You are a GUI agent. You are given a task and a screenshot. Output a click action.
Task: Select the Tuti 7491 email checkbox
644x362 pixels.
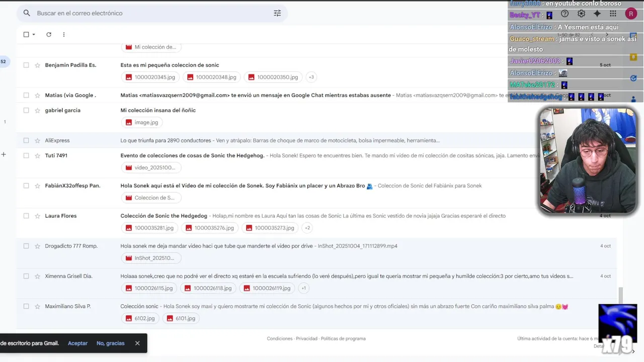coord(26,155)
